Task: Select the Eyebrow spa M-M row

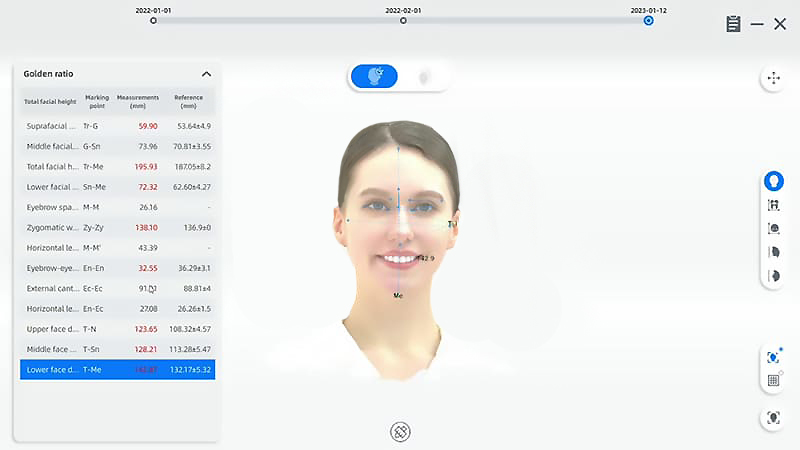Action: [x=118, y=207]
